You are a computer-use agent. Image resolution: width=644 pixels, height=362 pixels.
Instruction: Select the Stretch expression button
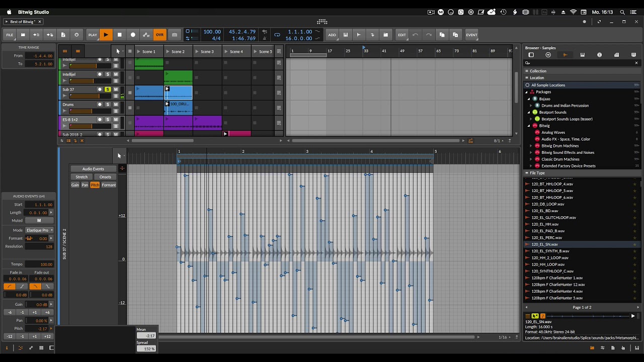(x=82, y=177)
